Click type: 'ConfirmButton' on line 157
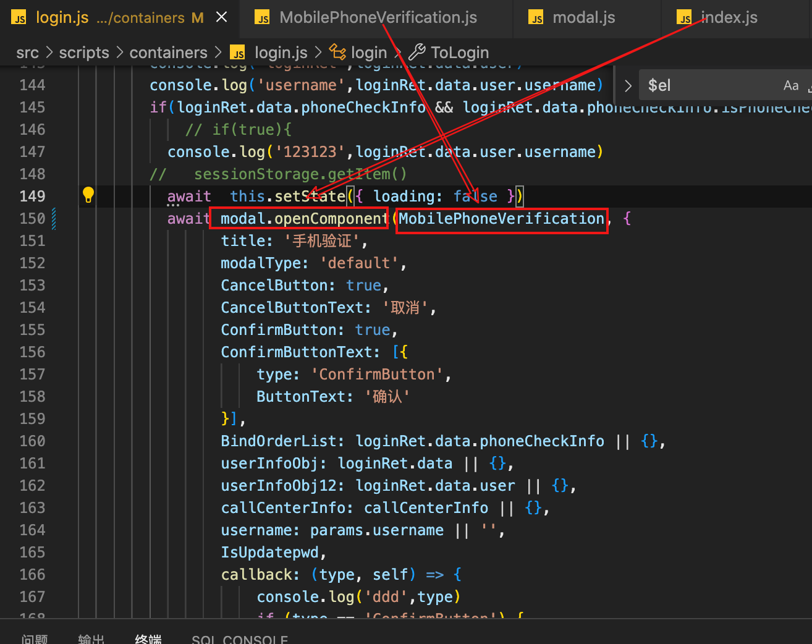Viewport: 812px width, 644px height. tap(354, 375)
